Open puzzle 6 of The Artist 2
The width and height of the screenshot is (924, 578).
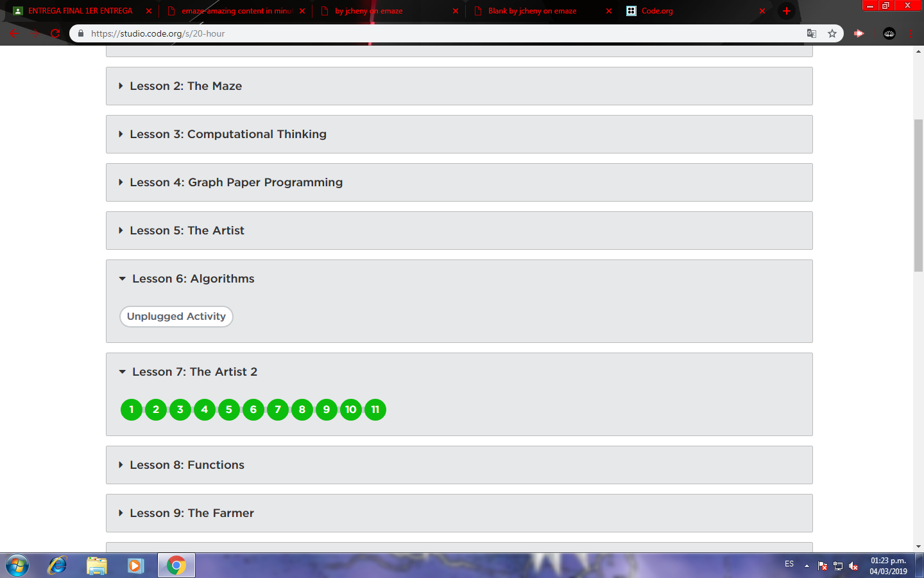click(x=253, y=410)
